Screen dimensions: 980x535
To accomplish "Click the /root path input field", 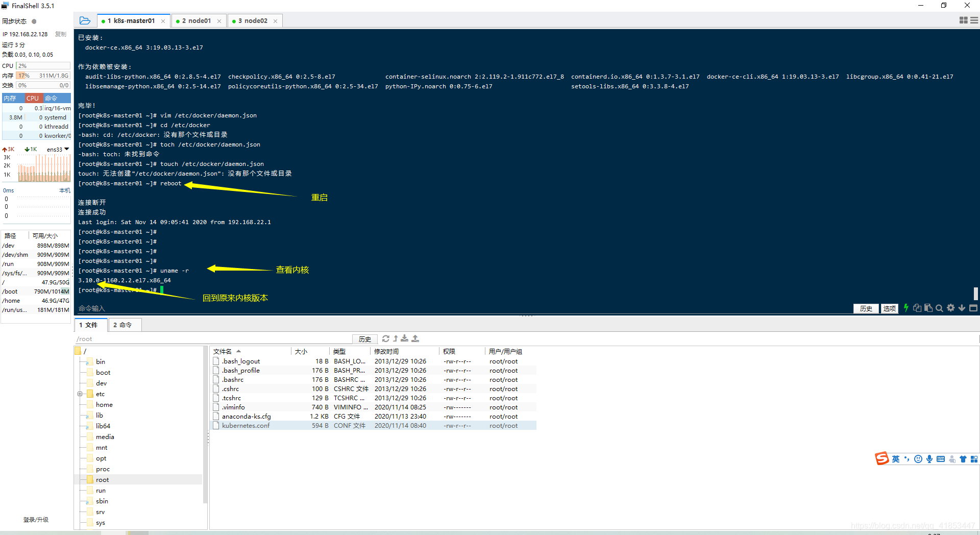I will [x=213, y=339].
